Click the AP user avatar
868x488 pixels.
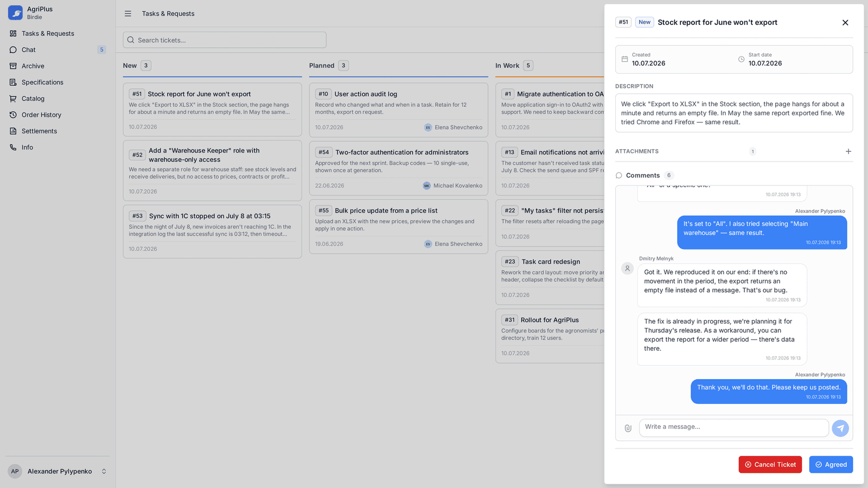pos(15,471)
